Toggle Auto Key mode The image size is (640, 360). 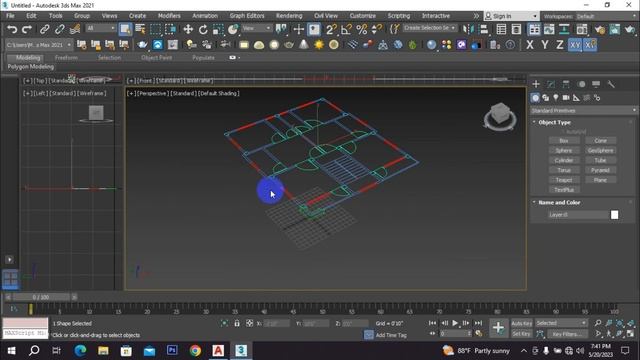click(x=522, y=323)
